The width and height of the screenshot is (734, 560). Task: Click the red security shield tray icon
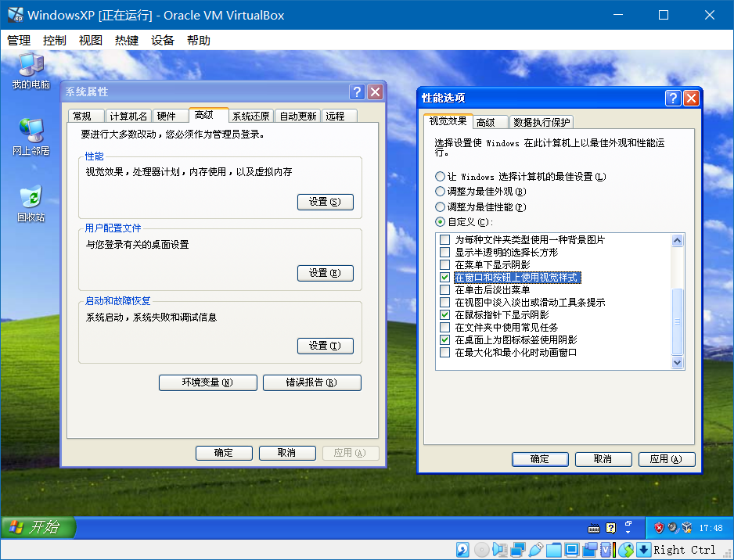[659, 528]
